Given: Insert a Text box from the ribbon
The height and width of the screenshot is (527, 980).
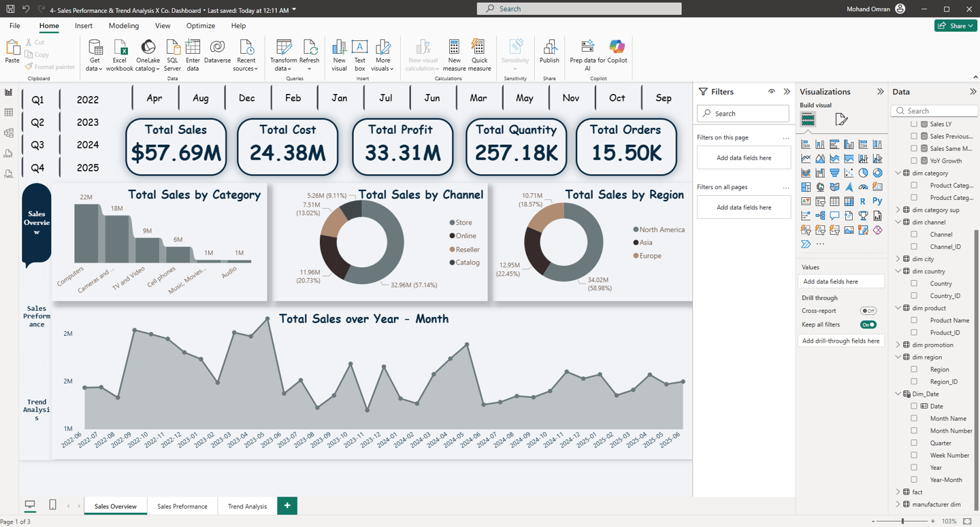Looking at the screenshot, I should coord(359,55).
